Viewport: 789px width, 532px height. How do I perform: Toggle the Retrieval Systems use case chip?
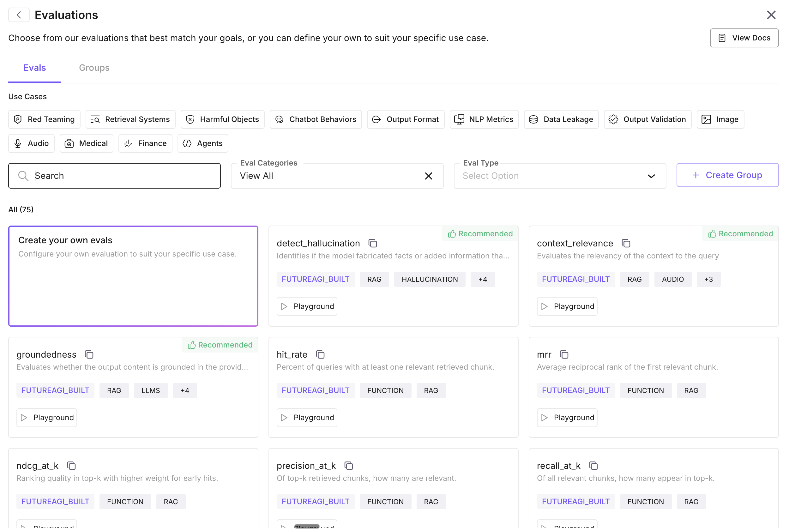coord(130,119)
